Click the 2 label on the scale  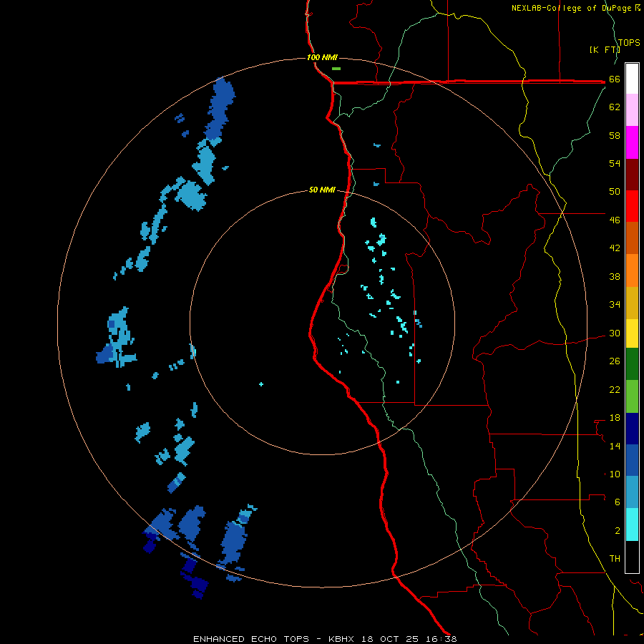(x=618, y=531)
